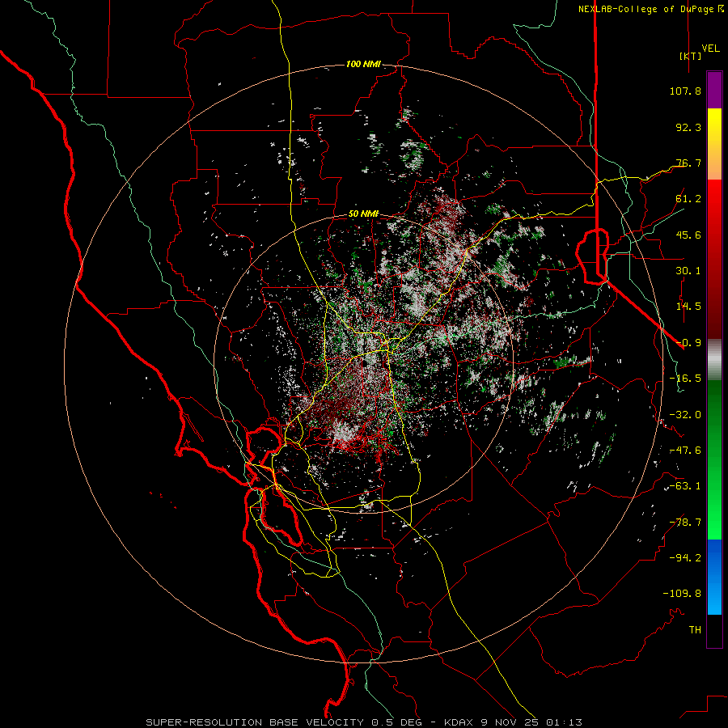Viewport: 728px width, 728px height.
Task: Click the 14.5 velocity scale value
Action: coord(688,307)
